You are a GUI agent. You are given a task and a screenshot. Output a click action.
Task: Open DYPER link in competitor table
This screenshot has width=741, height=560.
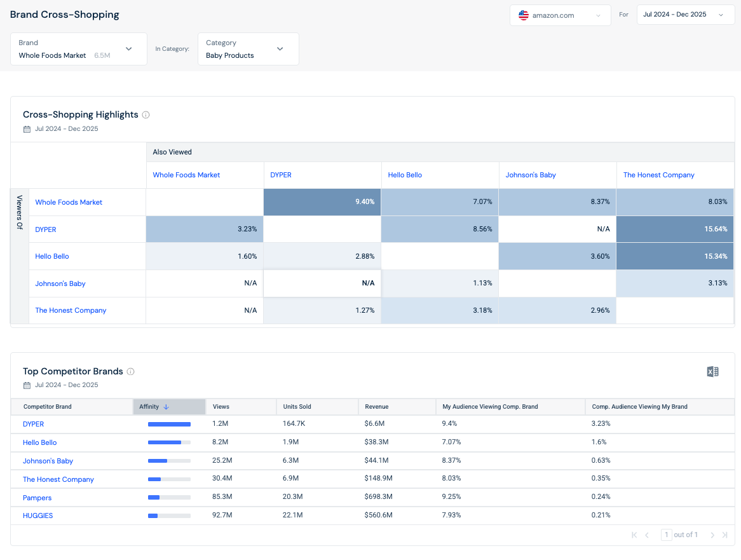coord(33,425)
